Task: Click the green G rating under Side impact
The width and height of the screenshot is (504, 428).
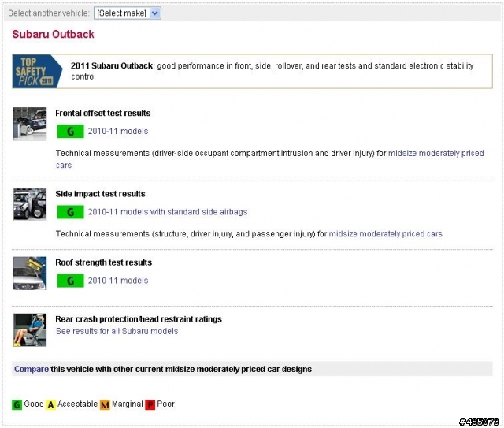Action: coord(70,212)
